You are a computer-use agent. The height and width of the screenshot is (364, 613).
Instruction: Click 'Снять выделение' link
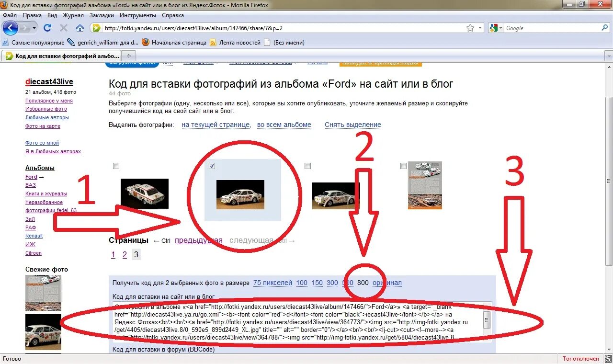(353, 125)
